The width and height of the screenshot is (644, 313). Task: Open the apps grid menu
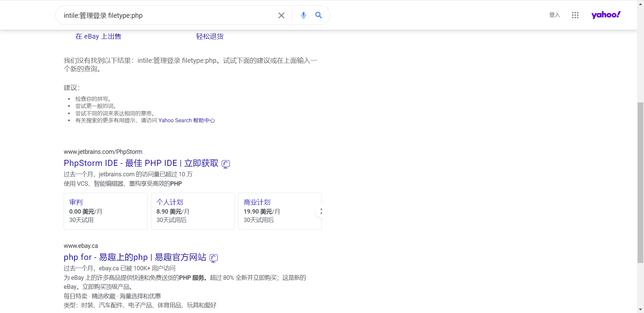575,15
